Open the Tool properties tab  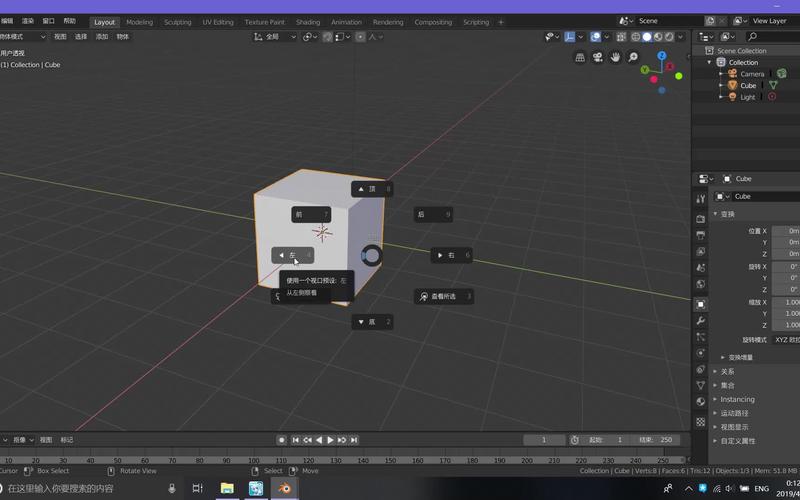701,198
